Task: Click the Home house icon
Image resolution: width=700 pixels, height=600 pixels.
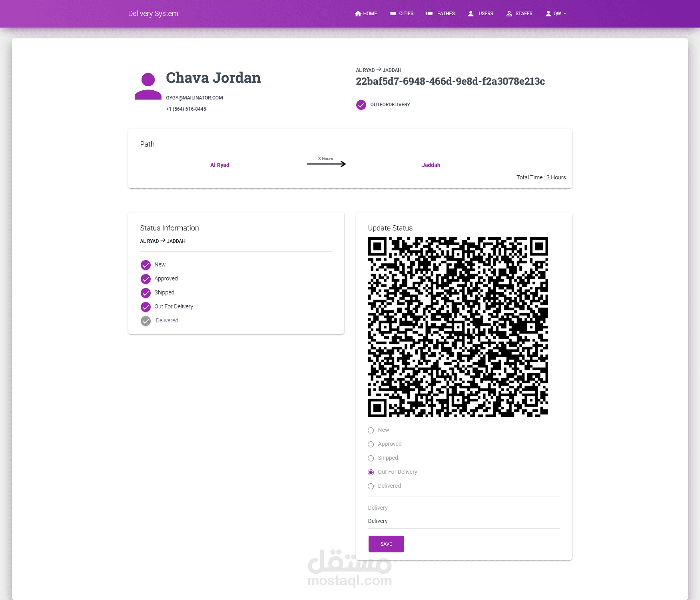Action: [358, 14]
